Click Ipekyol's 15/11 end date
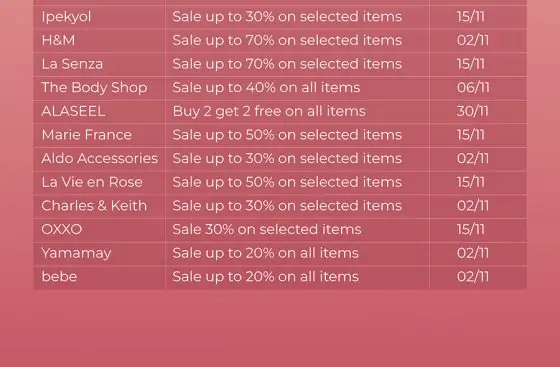 click(471, 17)
